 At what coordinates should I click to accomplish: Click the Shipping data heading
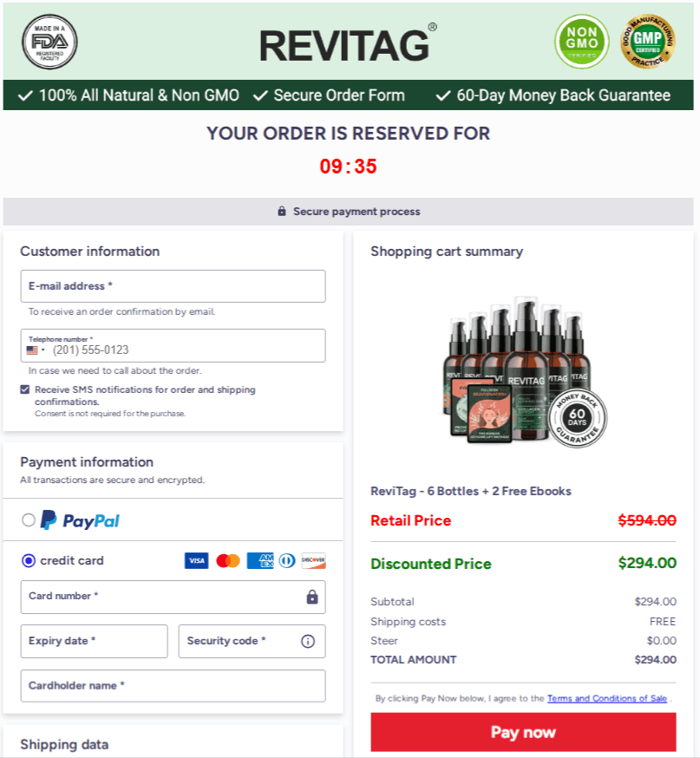[x=64, y=744]
